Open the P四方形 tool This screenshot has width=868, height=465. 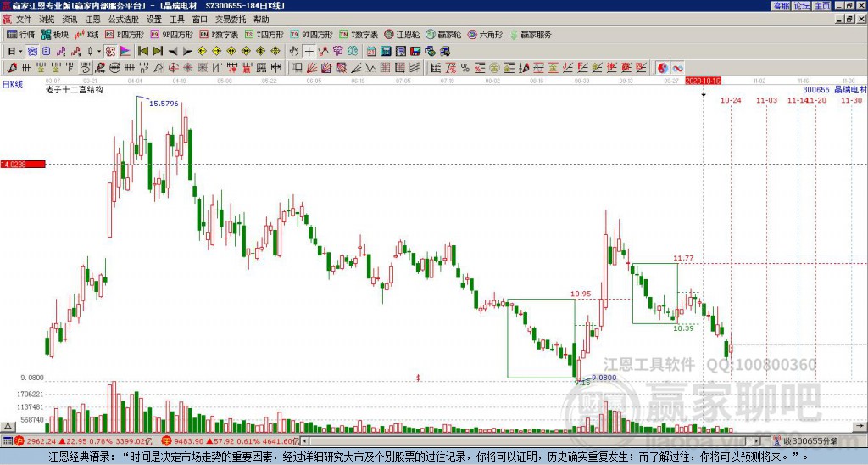click(125, 34)
